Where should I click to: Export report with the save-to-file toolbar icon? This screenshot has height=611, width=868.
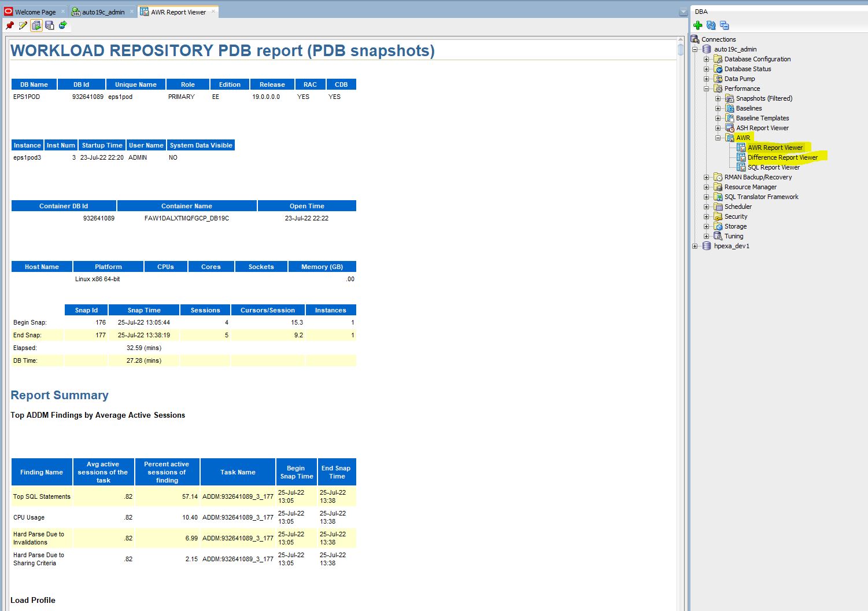50,25
